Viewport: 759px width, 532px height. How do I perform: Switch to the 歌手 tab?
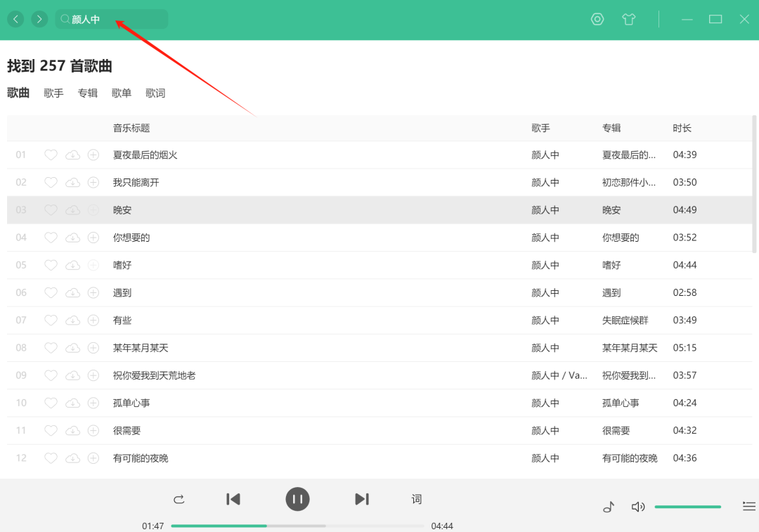[x=53, y=93]
